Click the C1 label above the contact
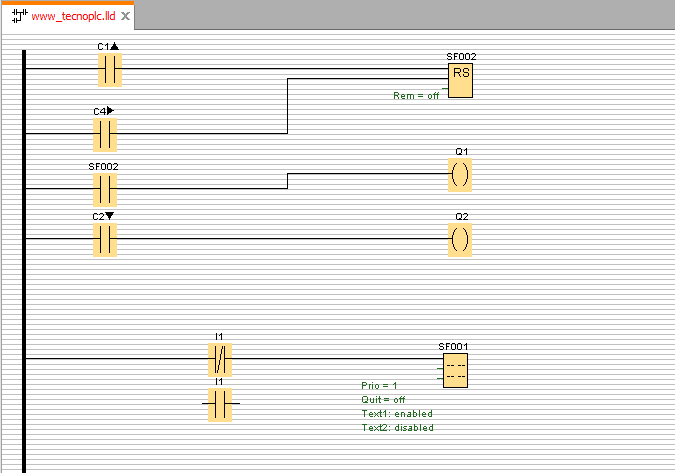The height and width of the screenshot is (473, 675). 108,46
